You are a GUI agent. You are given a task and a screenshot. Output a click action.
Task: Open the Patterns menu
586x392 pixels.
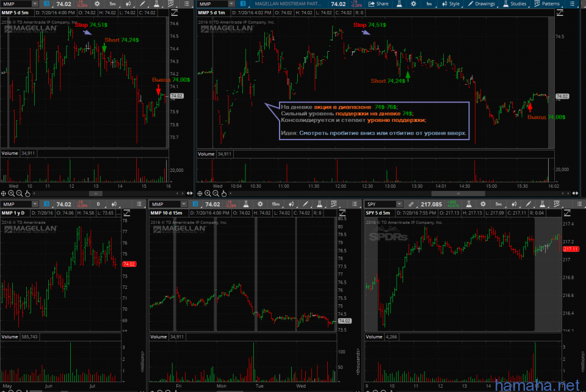tap(547, 4)
